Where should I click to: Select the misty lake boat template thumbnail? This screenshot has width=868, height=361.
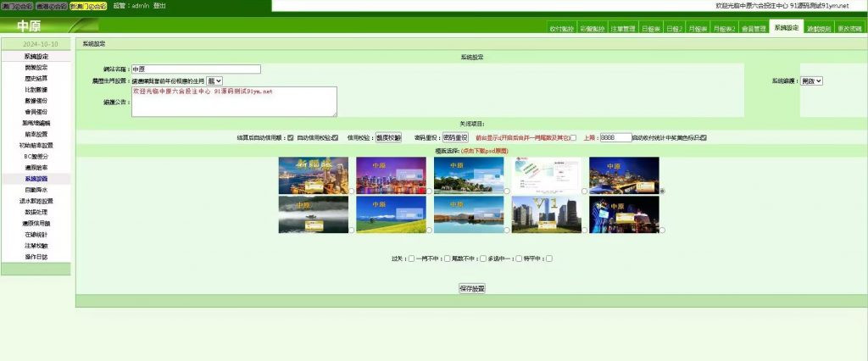click(313, 215)
